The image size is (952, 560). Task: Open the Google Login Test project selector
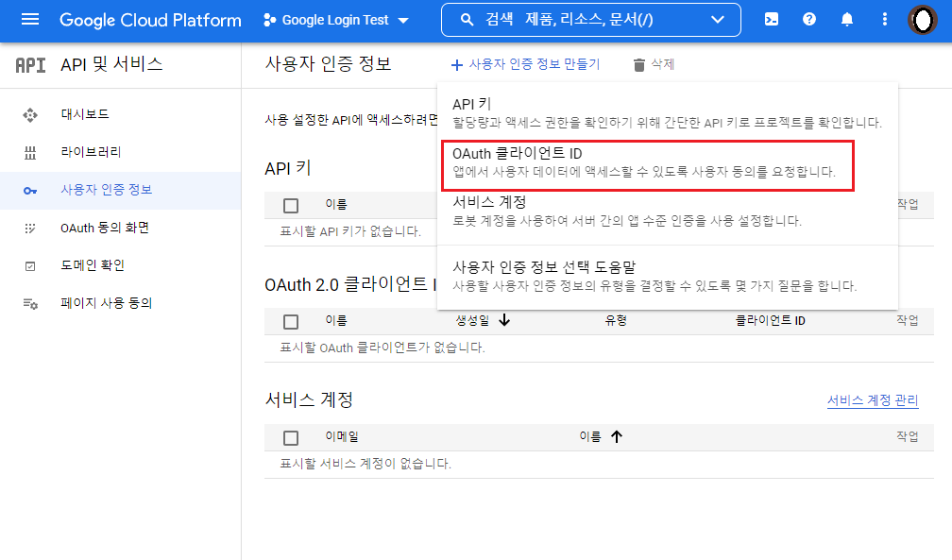coord(336,20)
